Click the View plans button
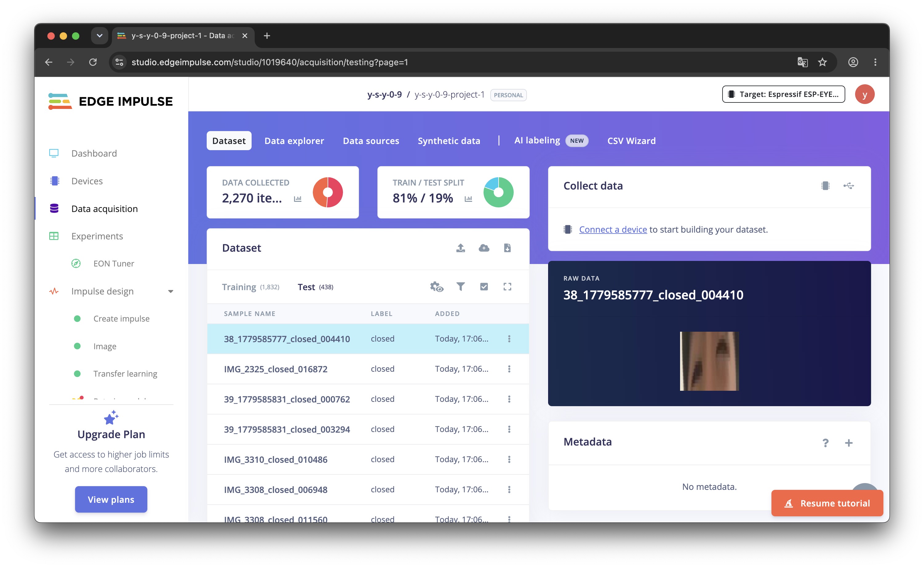The width and height of the screenshot is (924, 568). pyautogui.click(x=111, y=499)
